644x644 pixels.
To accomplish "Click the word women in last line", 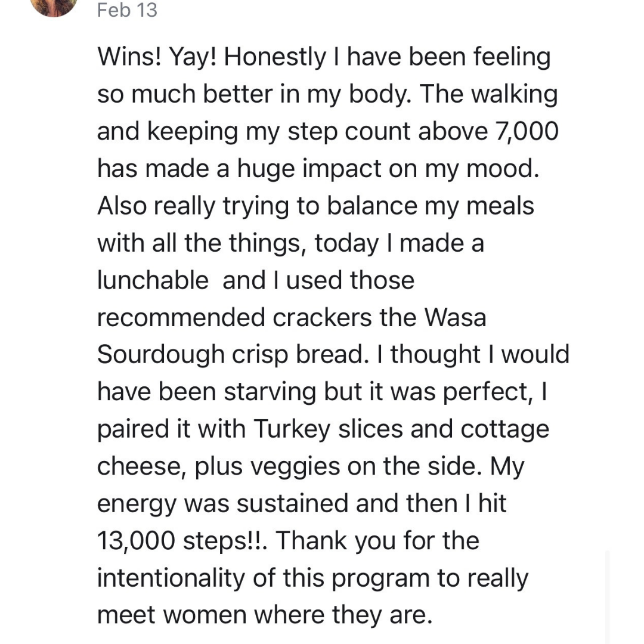I will click(x=205, y=615).
